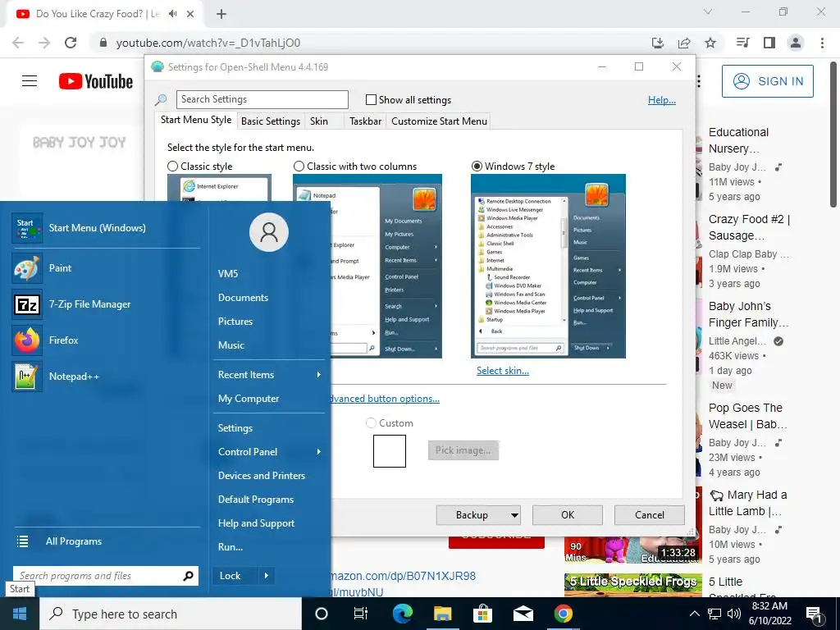Open YouTube hamburger guide menu

click(30, 81)
